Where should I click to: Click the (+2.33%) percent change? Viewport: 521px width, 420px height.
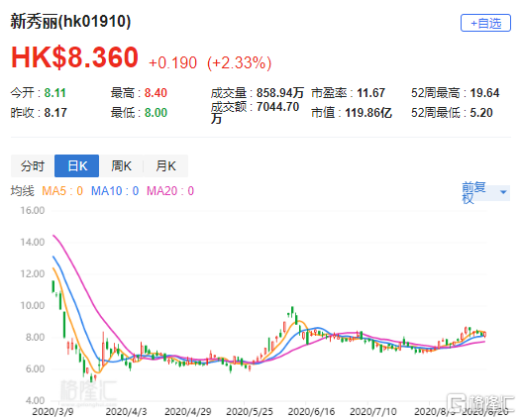point(240,62)
